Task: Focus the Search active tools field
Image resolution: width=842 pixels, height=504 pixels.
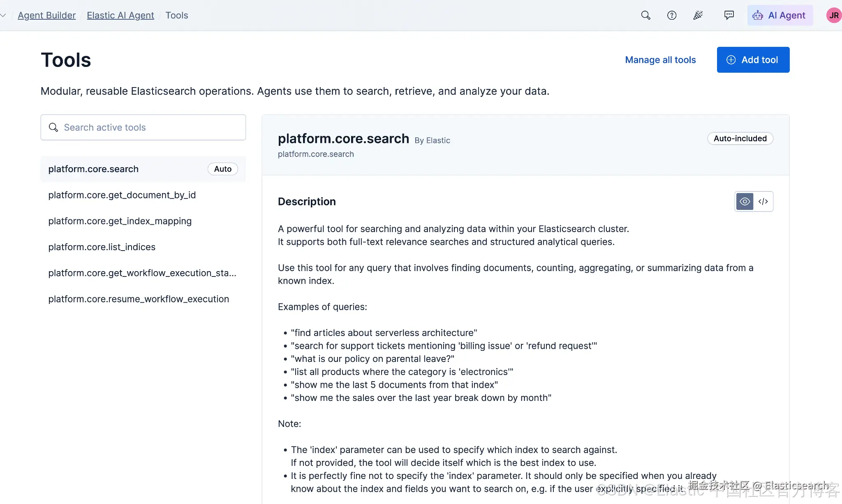Action: (143, 127)
